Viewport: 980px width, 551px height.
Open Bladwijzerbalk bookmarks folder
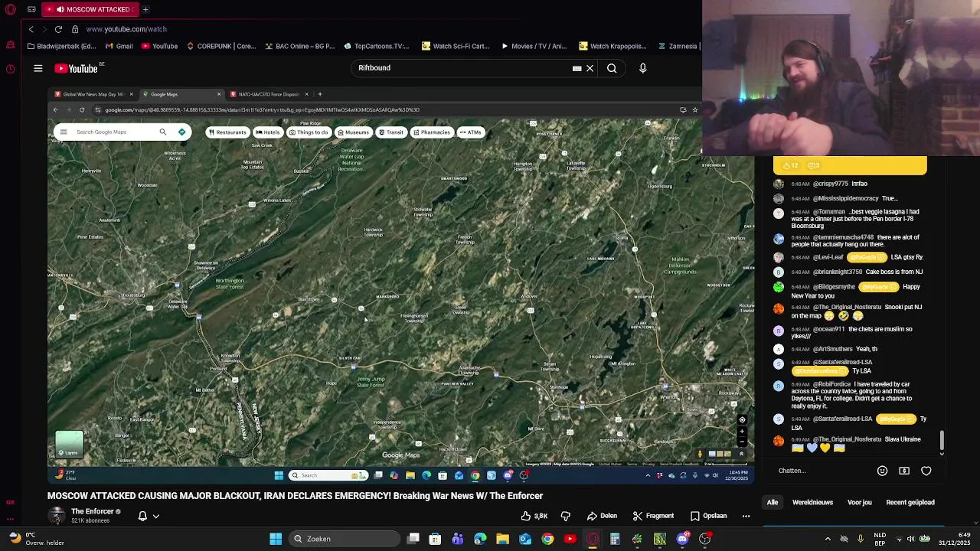pos(61,46)
